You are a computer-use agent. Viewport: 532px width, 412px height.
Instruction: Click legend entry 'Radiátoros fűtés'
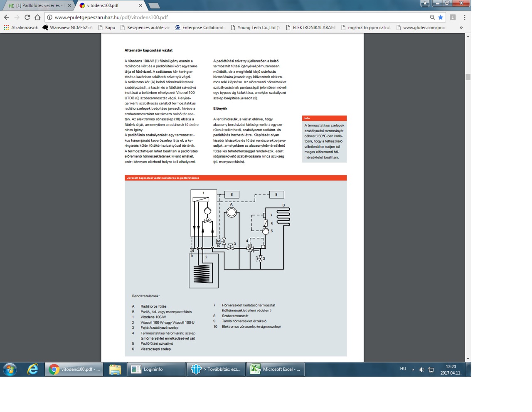point(153,306)
